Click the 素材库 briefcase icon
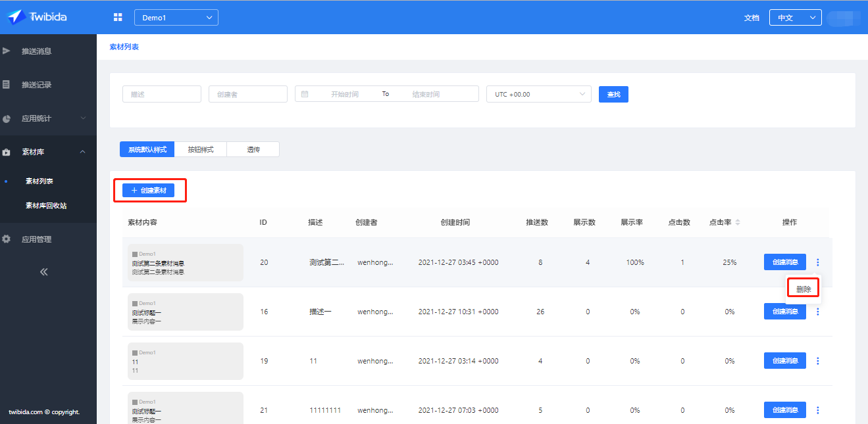 pyautogui.click(x=7, y=152)
